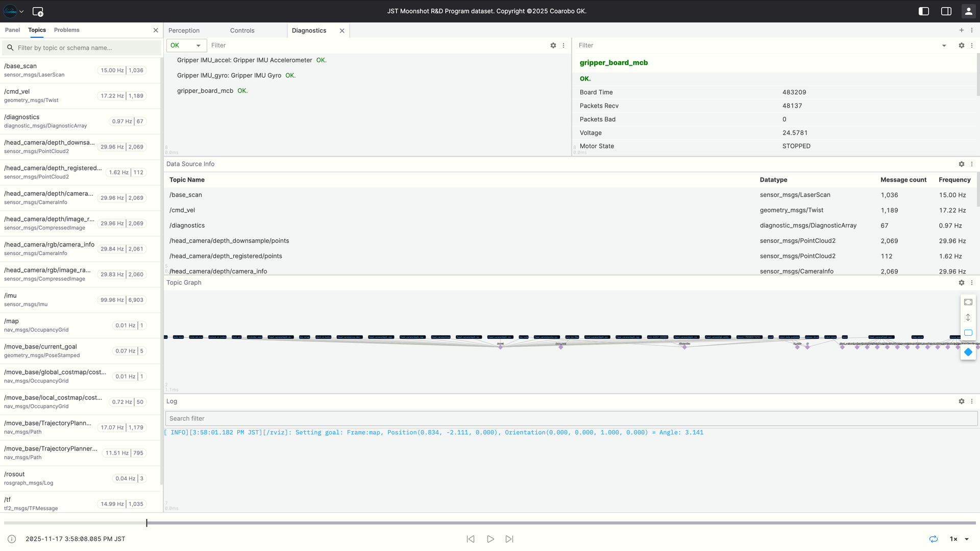
Task: Fit the topic graph to view
Action: point(968,302)
